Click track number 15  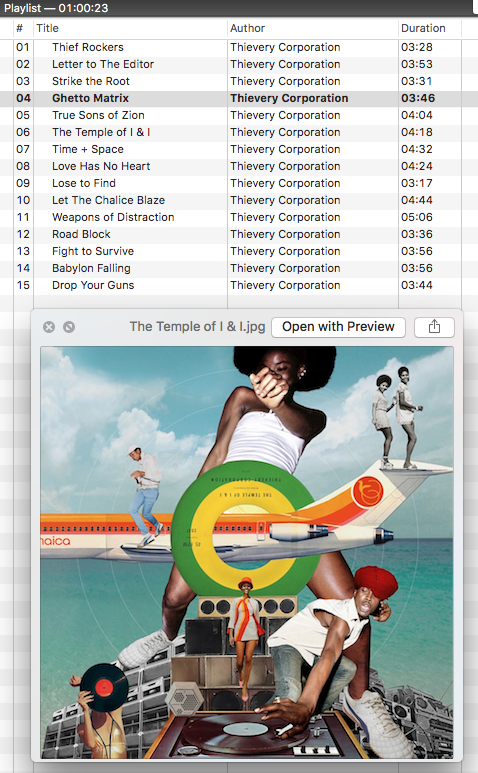23,285
